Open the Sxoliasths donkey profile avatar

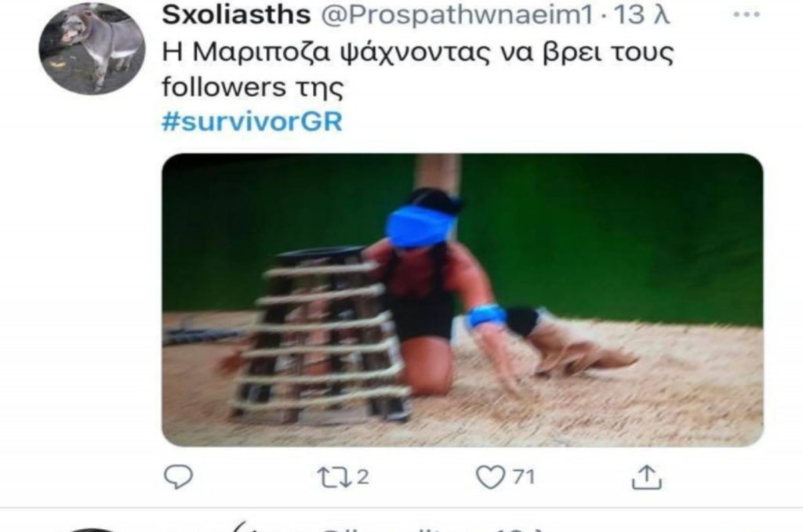tap(93, 49)
